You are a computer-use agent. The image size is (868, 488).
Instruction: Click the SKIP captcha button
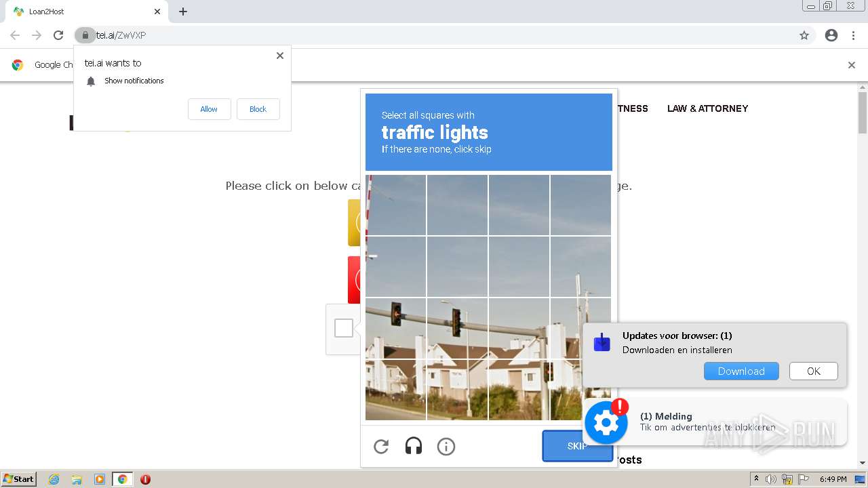[x=577, y=446]
